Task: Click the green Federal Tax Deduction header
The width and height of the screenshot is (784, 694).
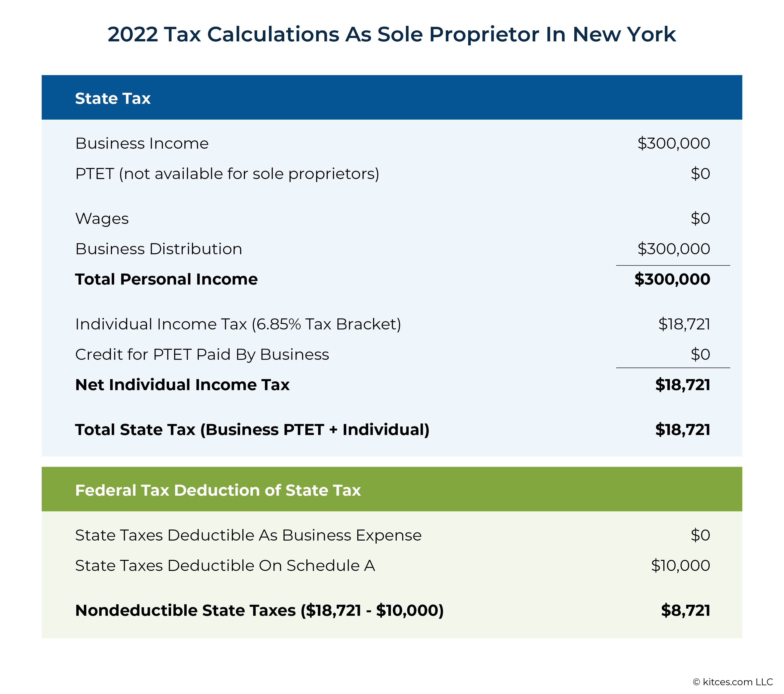Action: [392, 489]
